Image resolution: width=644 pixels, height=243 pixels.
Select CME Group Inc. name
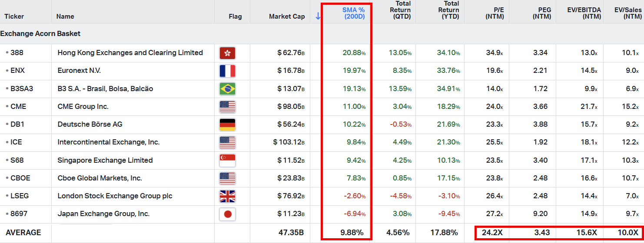click(x=83, y=106)
